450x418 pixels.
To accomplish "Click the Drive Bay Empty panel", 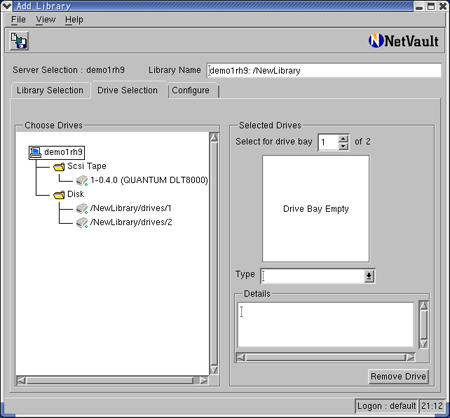I will [316, 209].
